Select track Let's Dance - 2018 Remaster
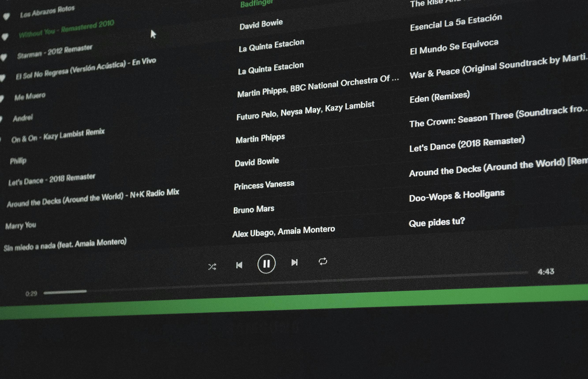Screen dimensions: 588x379 (x=52, y=179)
